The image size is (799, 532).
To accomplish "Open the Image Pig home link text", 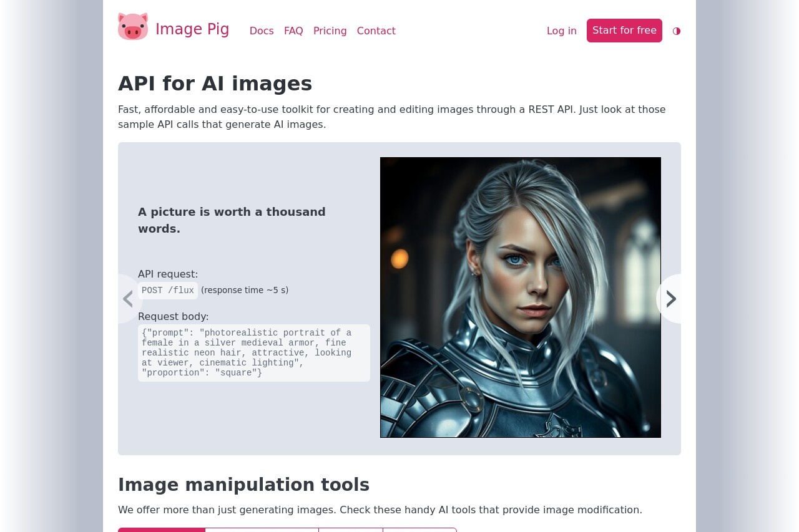I will pos(192,29).
